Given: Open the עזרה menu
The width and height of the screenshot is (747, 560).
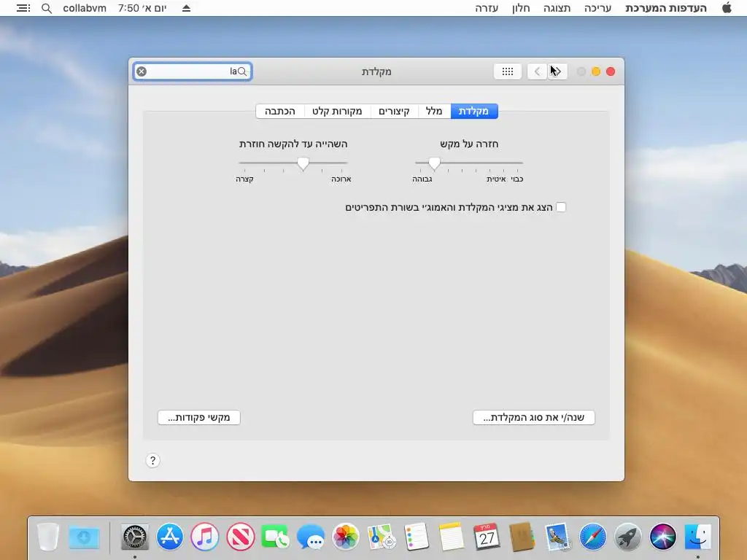Looking at the screenshot, I should click(x=487, y=8).
